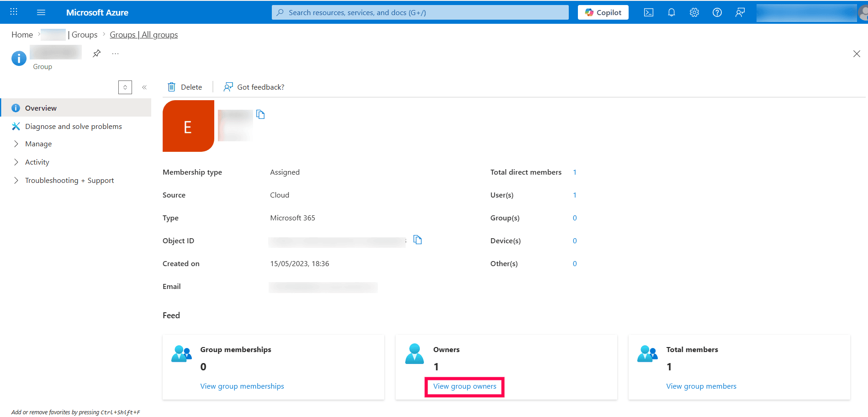Image resolution: width=868 pixels, height=417 pixels.
Task: Launch Cloud Shell from the header
Action: click(649, 12)
